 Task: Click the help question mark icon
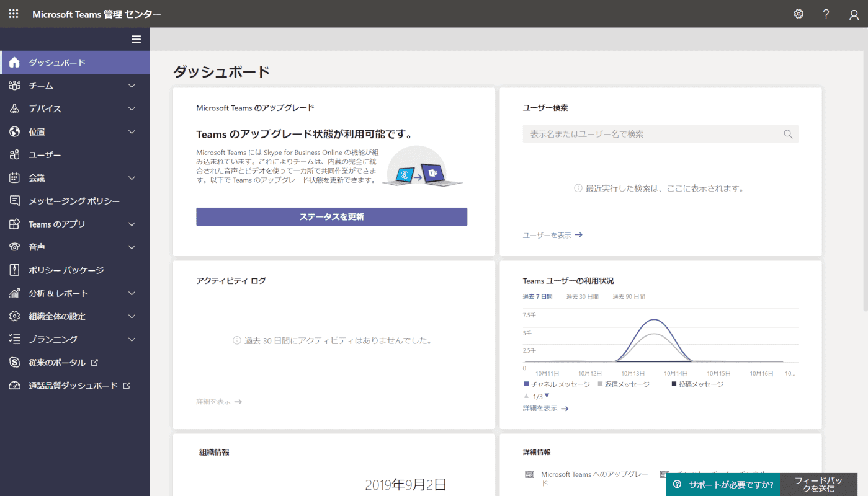[x=826, y=14]
